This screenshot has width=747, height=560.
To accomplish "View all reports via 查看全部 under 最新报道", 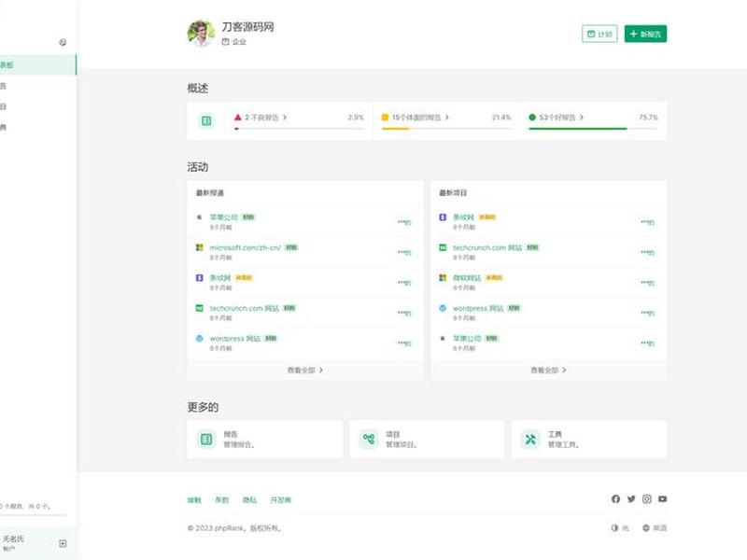I will pos(305,370).
